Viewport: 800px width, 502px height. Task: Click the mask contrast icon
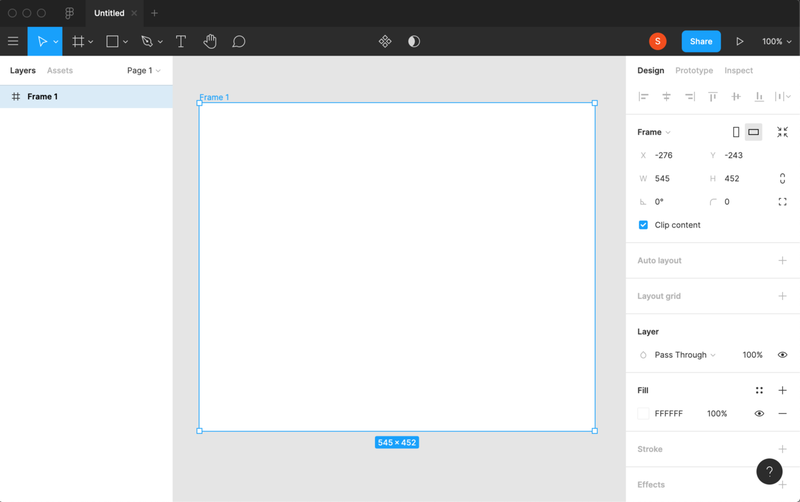pos(414,41)
